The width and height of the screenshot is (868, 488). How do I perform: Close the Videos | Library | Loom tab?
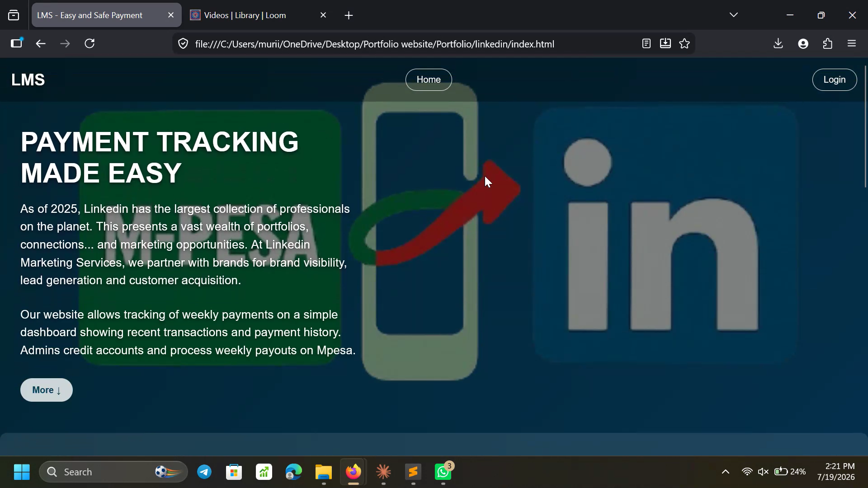[x=323, y=15]
